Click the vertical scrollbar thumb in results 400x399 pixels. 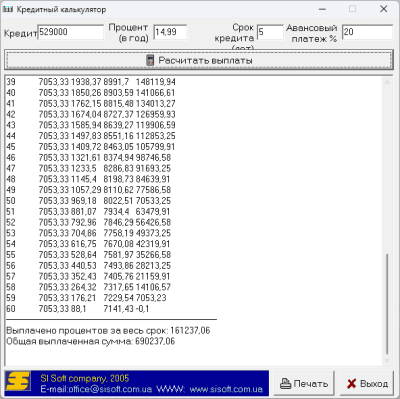387,304
